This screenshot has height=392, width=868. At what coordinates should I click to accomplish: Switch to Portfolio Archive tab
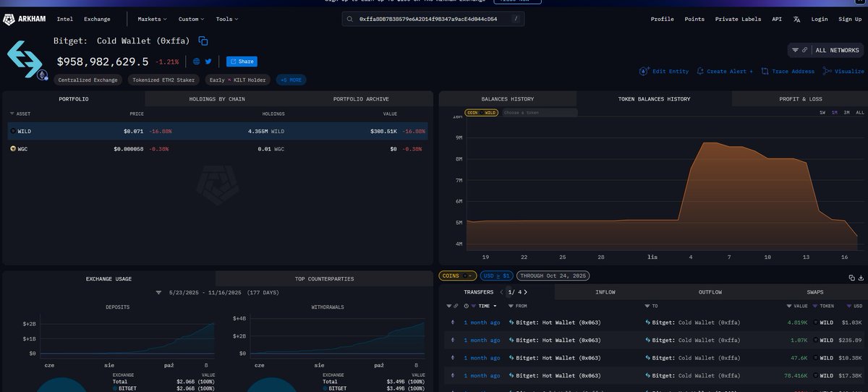click(361, 98)
